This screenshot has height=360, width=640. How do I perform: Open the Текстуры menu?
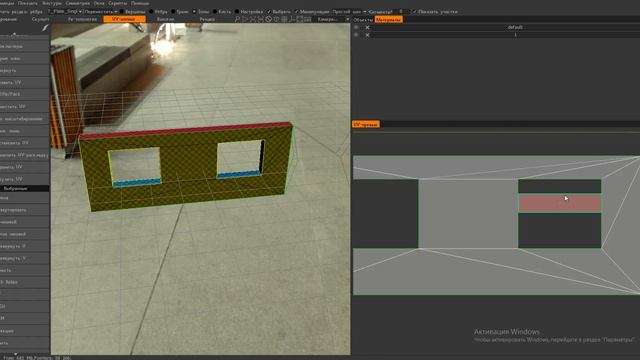(x=51, y=3)
